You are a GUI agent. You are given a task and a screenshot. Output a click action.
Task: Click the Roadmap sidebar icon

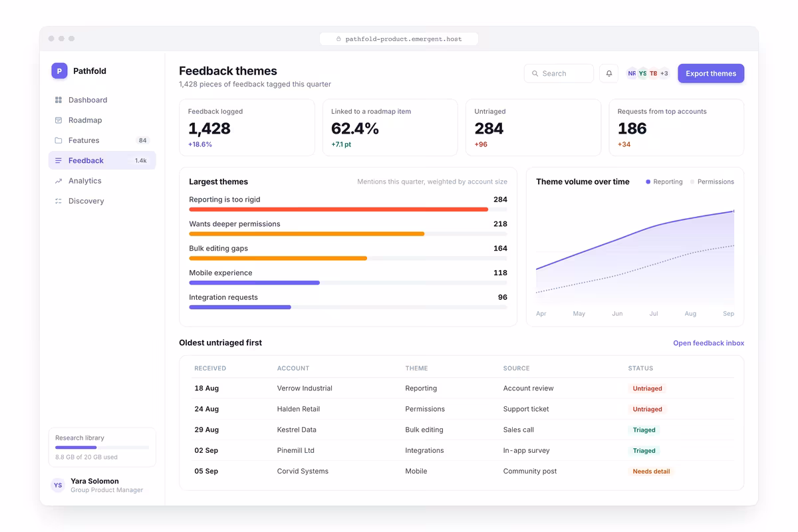click(x=59, y=120)
